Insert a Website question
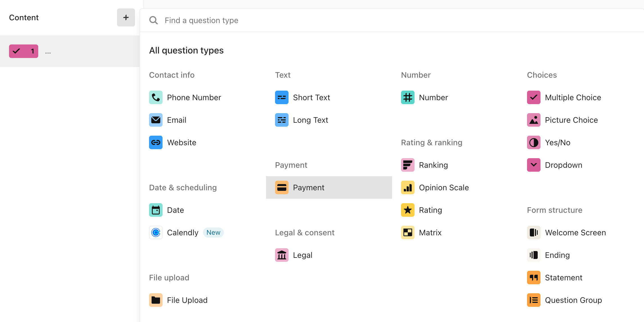The height and width of the screenshot is (322, 644). (203, 142)
